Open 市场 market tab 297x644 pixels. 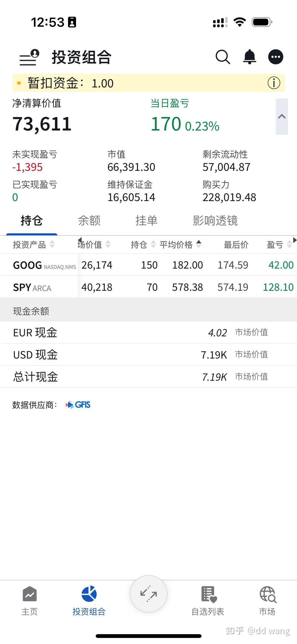[267, 601]
